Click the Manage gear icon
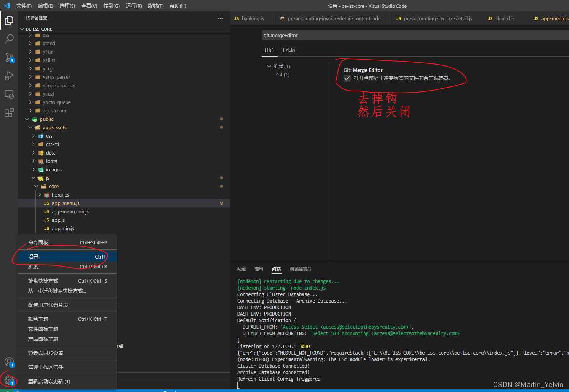This screenshot has height=392, width=569. tap(9, 380)
